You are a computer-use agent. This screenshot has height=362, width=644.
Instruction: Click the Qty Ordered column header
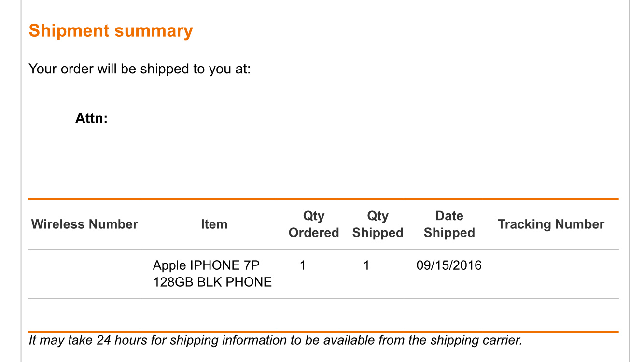[314, 224]
